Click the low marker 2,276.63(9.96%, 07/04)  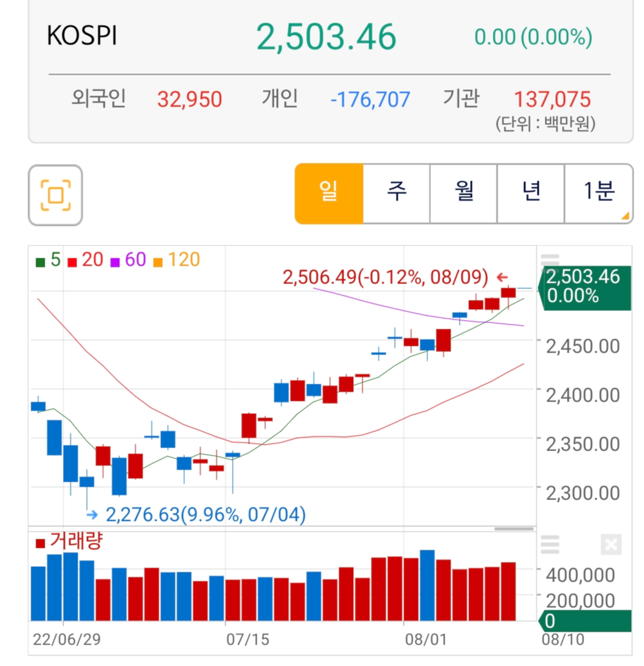[x=206, y=515]
